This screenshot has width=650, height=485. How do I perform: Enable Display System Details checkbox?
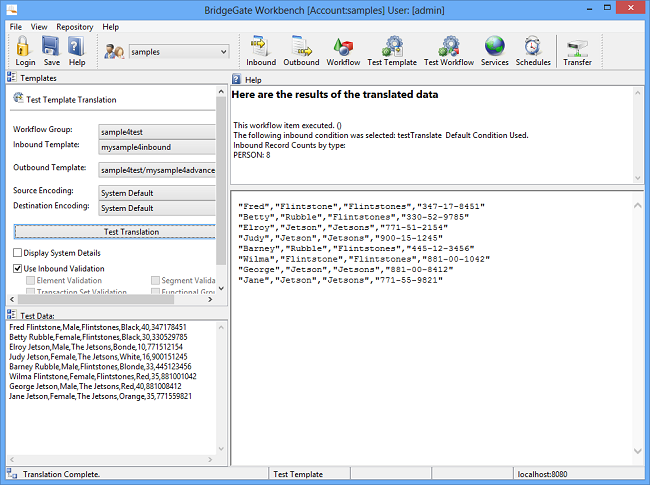click(17, 253)
